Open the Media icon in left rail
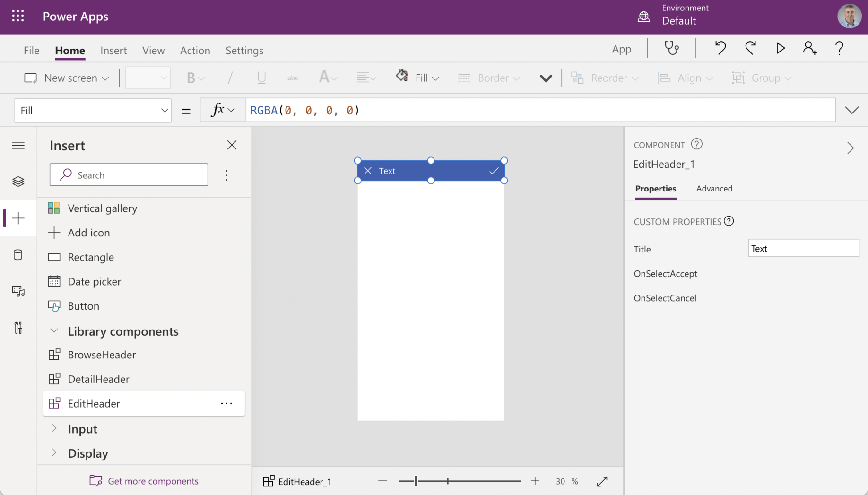This screenshot has height=495, width=868. click(18, 291)
